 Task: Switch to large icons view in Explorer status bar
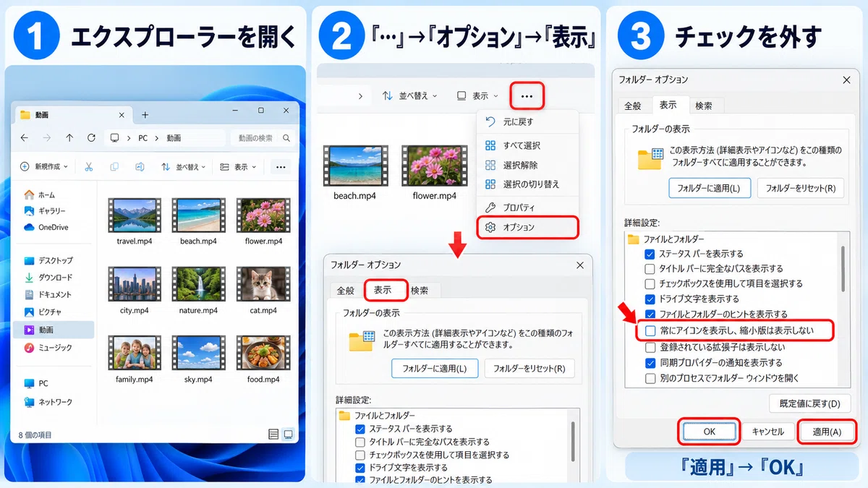[288, 434]
